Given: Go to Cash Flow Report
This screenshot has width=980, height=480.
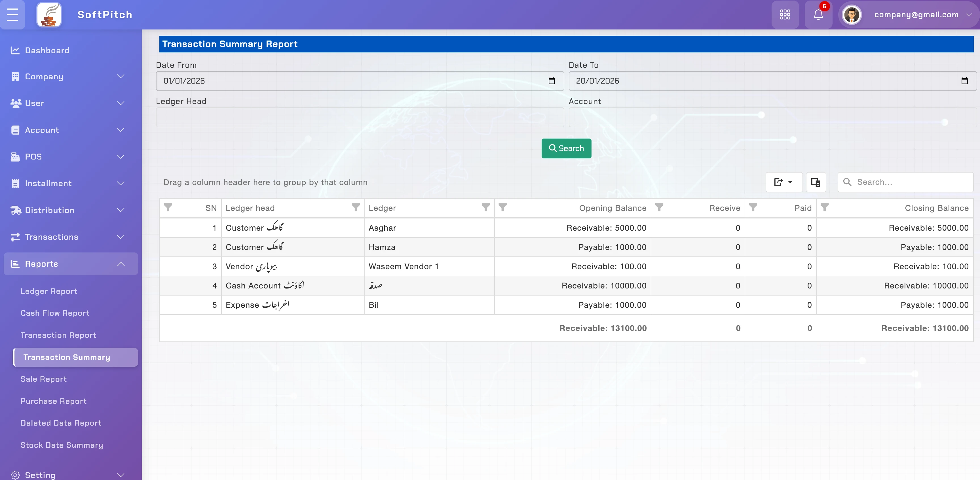Looking at the screenshot, I should point(55,313).
